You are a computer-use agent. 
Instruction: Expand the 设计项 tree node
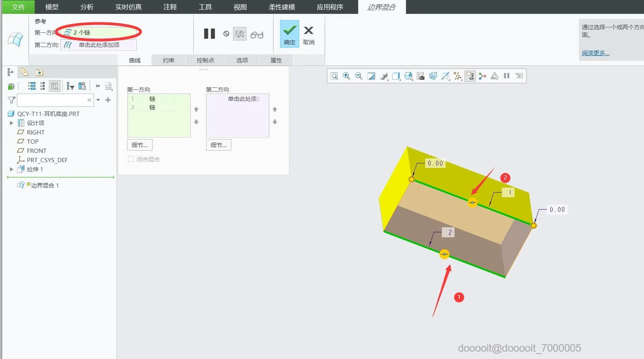pyautogui.click(x=11, y=123)
